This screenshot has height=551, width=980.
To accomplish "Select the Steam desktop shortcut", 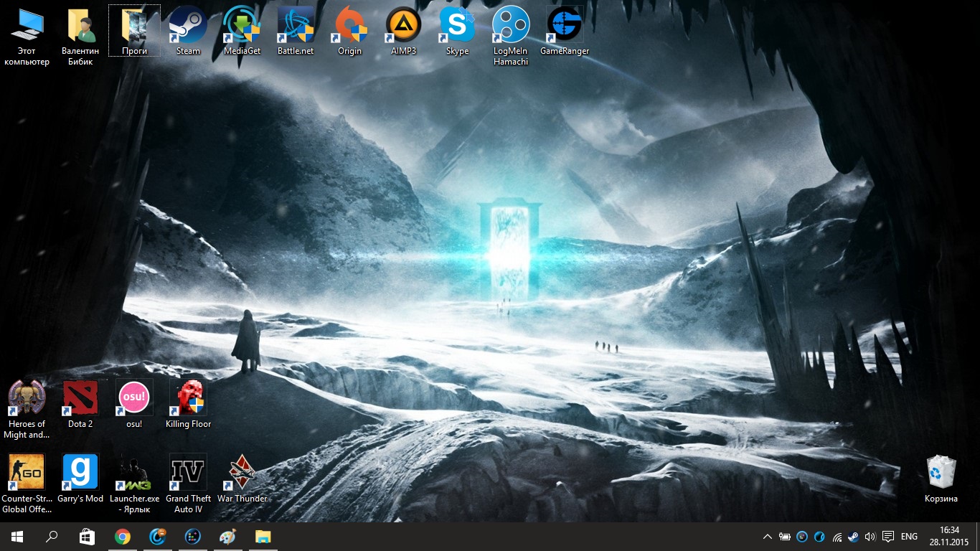I will point(188,31).
